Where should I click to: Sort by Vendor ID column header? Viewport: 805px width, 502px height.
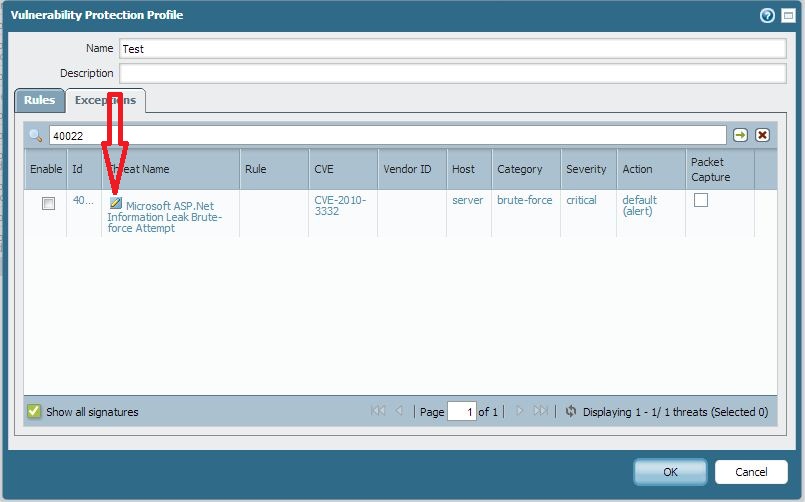[412, 169]
